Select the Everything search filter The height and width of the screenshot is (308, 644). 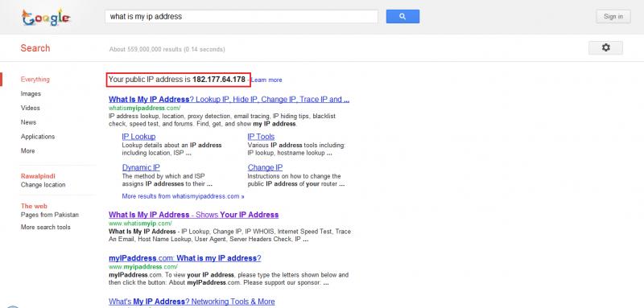35,79
